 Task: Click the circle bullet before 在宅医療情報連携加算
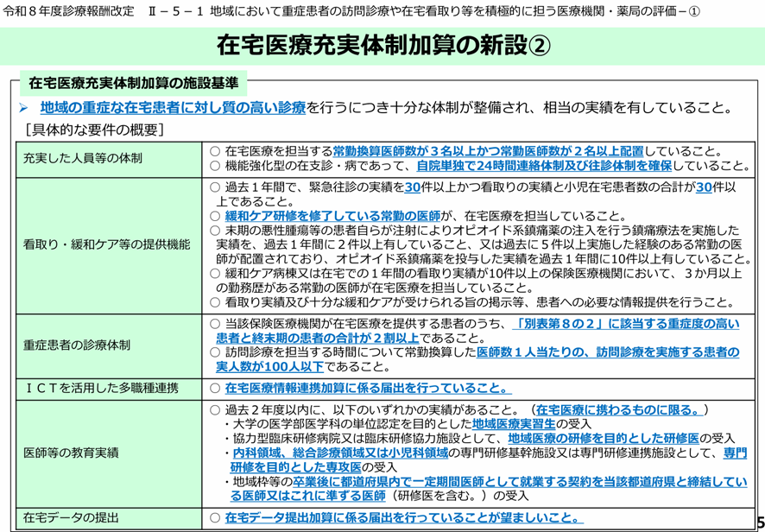(x=215, y=389)
